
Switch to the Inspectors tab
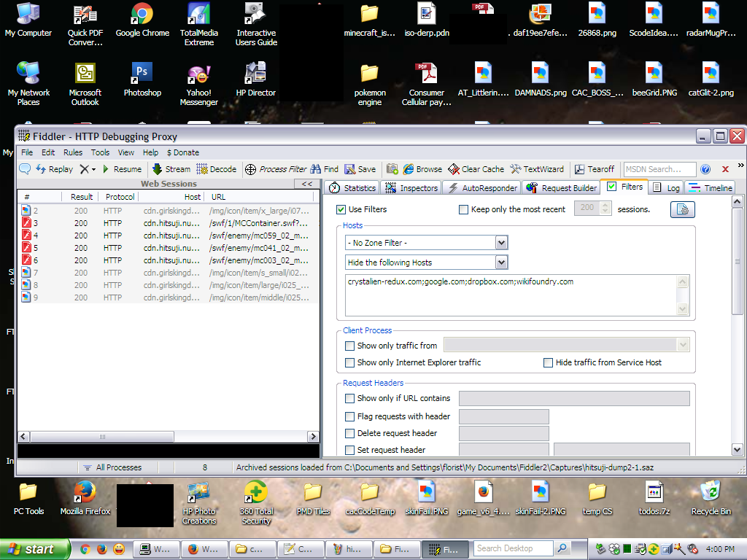point(411,187)
